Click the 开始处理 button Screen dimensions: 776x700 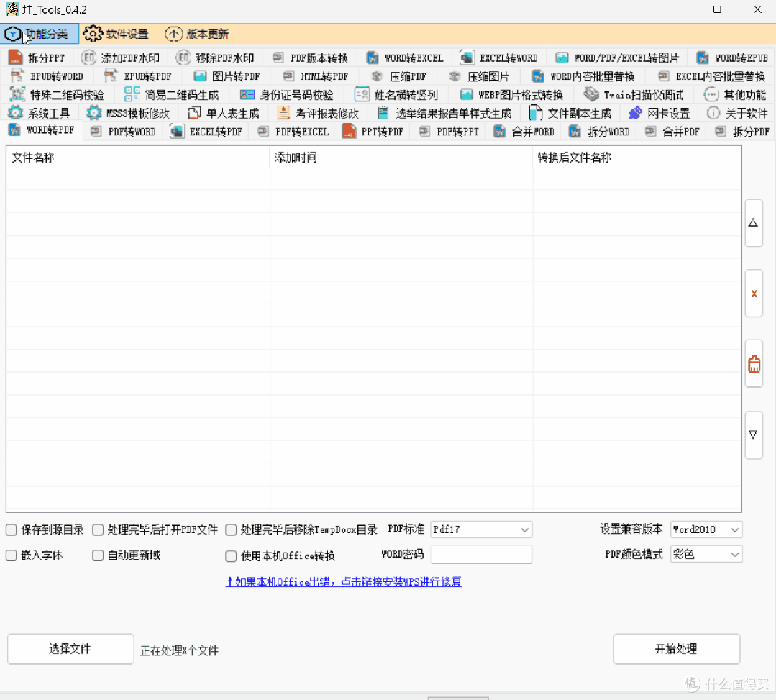(x=677, y=648)
